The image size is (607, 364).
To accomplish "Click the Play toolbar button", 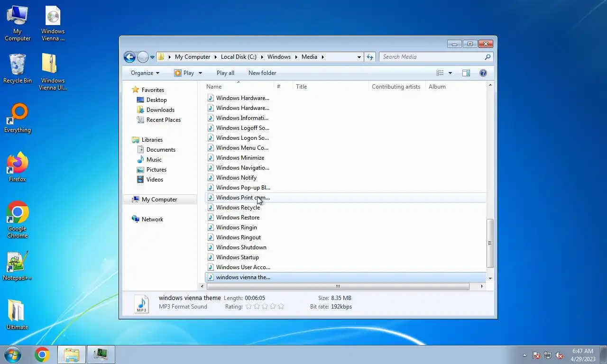I will (184, 73).
